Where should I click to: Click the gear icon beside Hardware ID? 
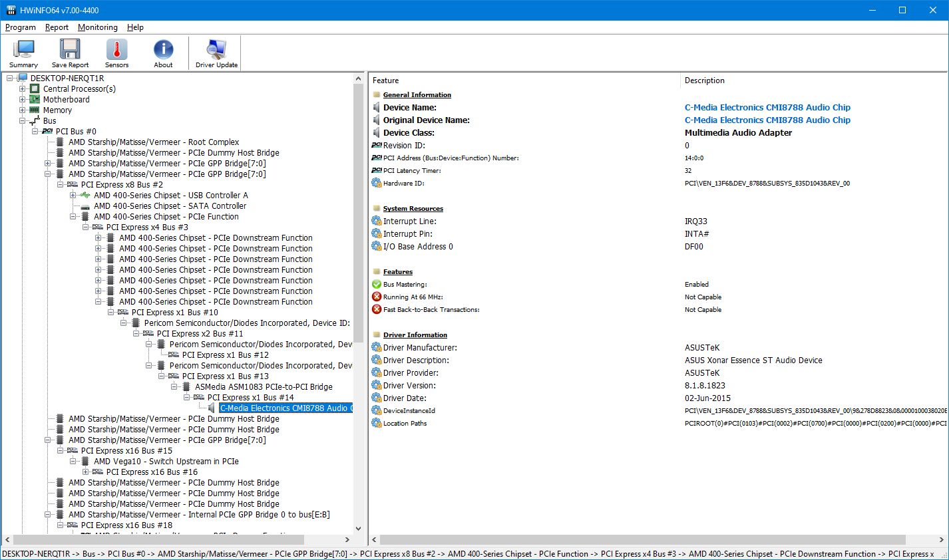click(377, 184)
